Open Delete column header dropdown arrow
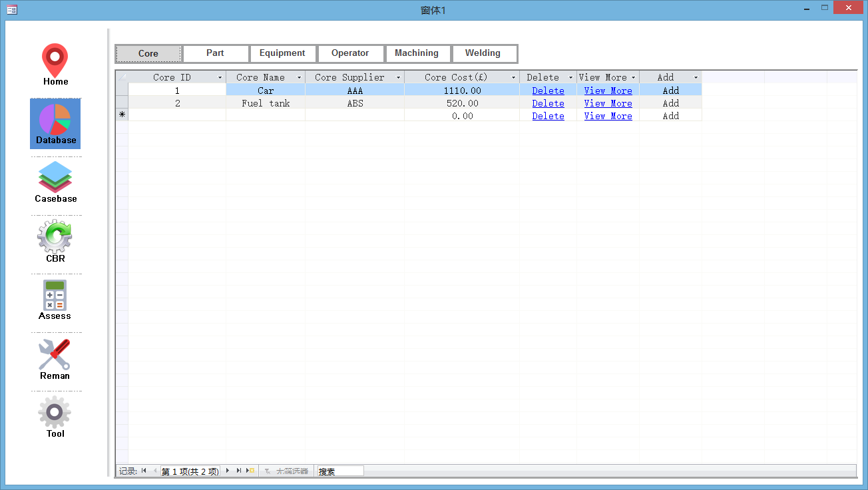The width and height of the screenshot is (868, 490). pyautogui.click(x=570, y=78)
